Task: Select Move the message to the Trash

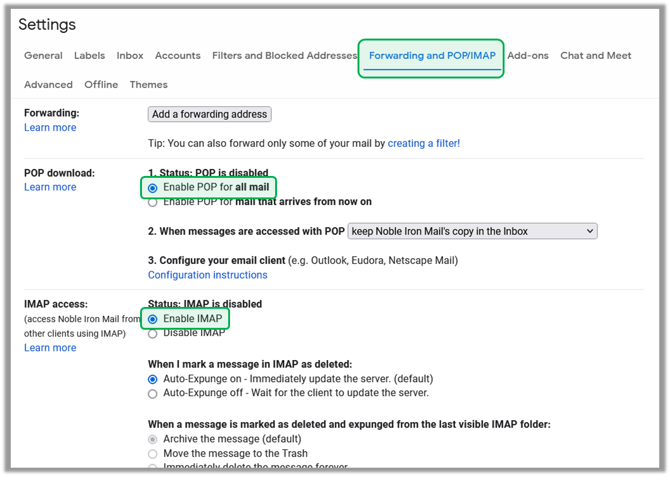Action: pos(153,454)
